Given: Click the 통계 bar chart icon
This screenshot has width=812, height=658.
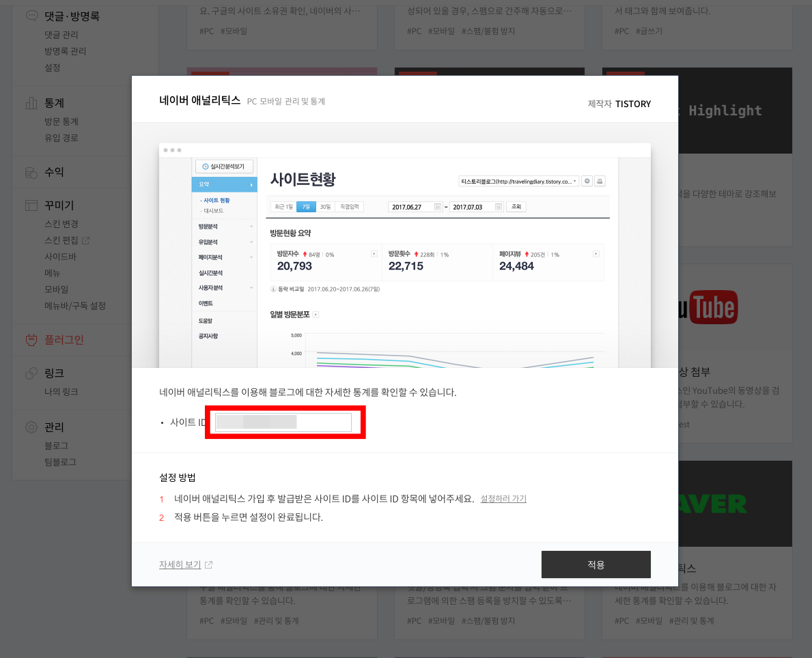Looking at the screenshot, I should tap(31, 103).
